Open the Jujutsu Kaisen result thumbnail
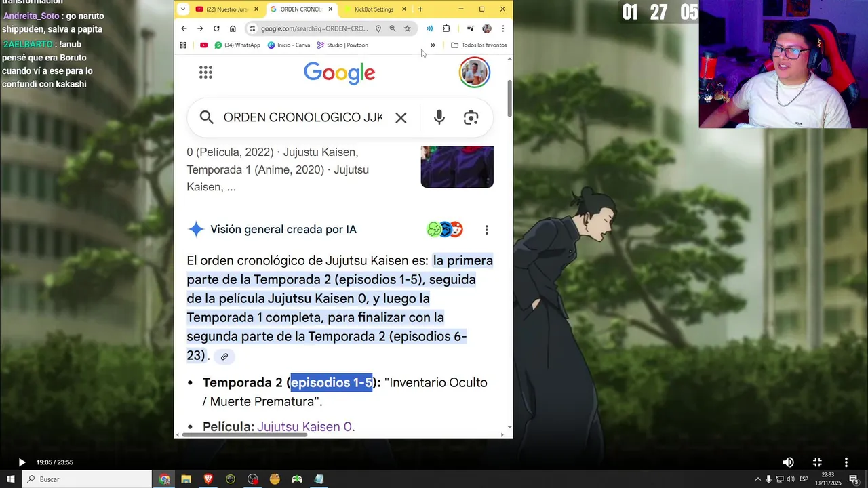 point(457,167)
